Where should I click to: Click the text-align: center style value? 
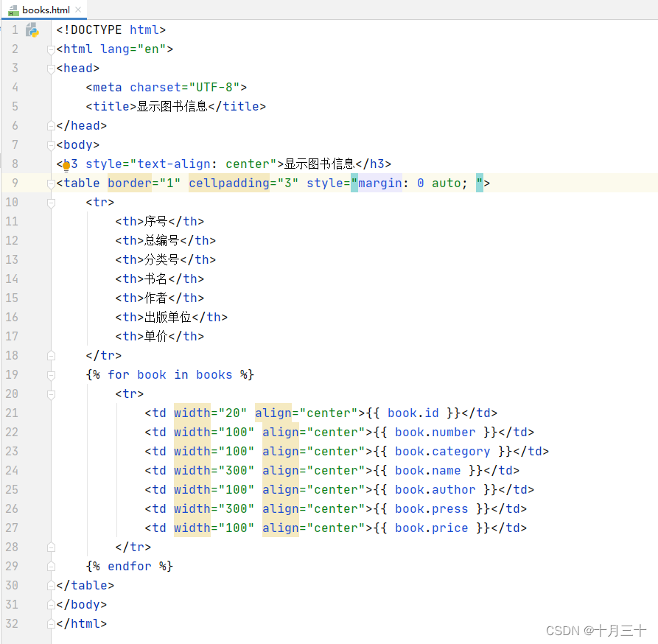coord(203,164)
